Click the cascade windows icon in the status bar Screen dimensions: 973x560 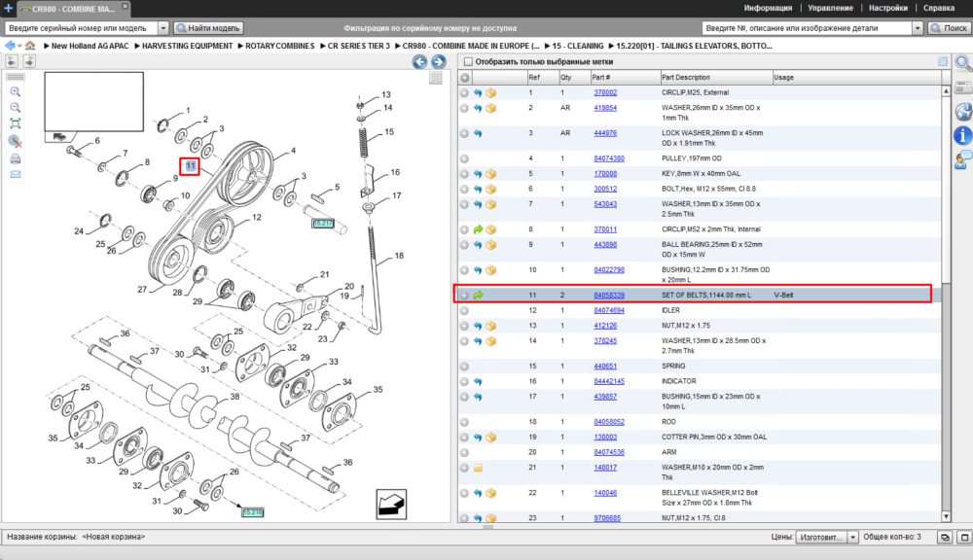coord(945,537)
